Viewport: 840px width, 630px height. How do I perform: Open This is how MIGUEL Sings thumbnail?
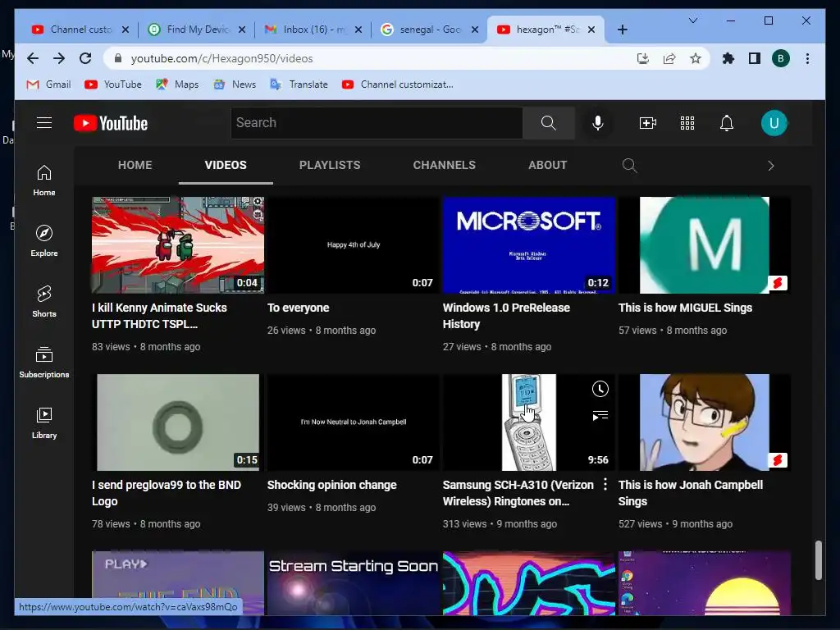point(705,244)
